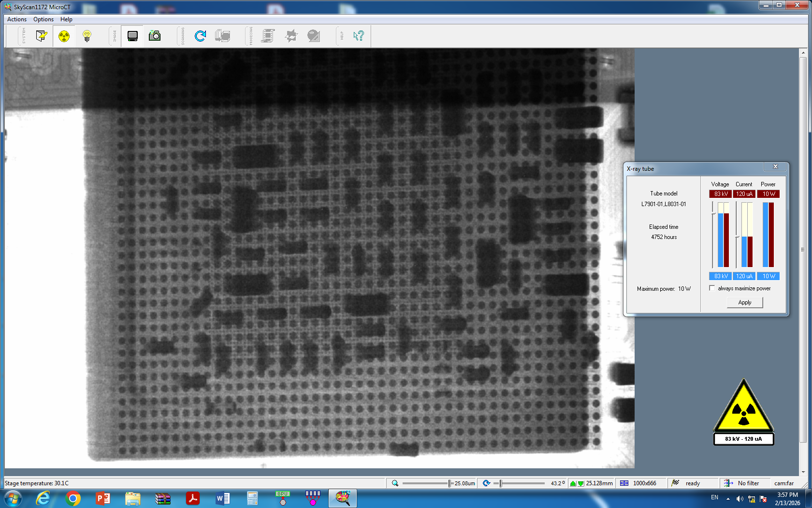Viewport: 812px width, 508px height.
Task: Open the Actions menu
Action: [17, 19]
